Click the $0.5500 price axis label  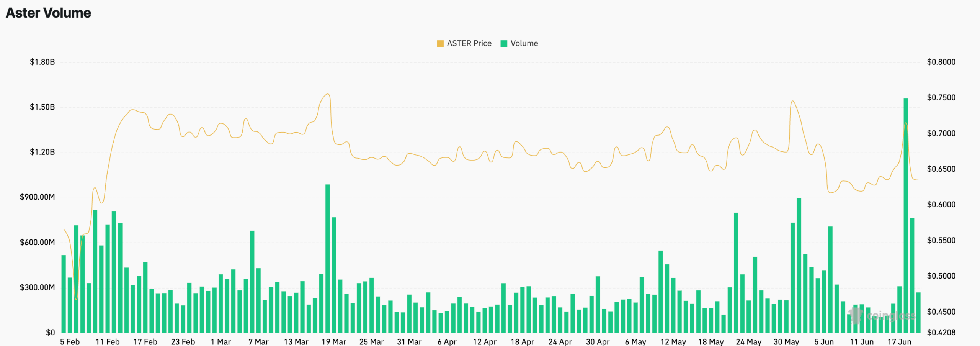coord(941,240)
